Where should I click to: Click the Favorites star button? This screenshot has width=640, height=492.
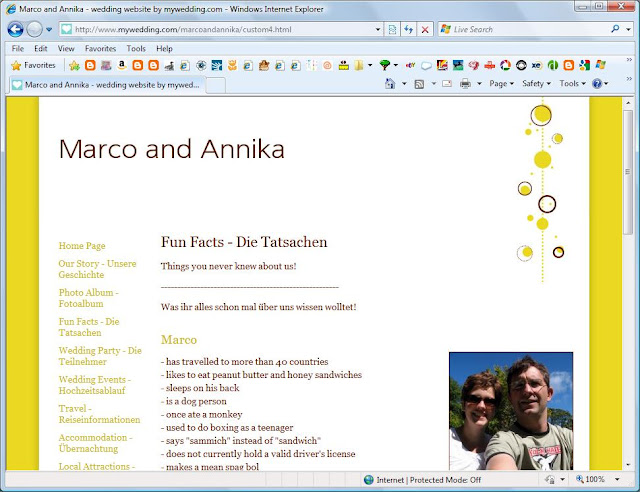pos(33,65)
